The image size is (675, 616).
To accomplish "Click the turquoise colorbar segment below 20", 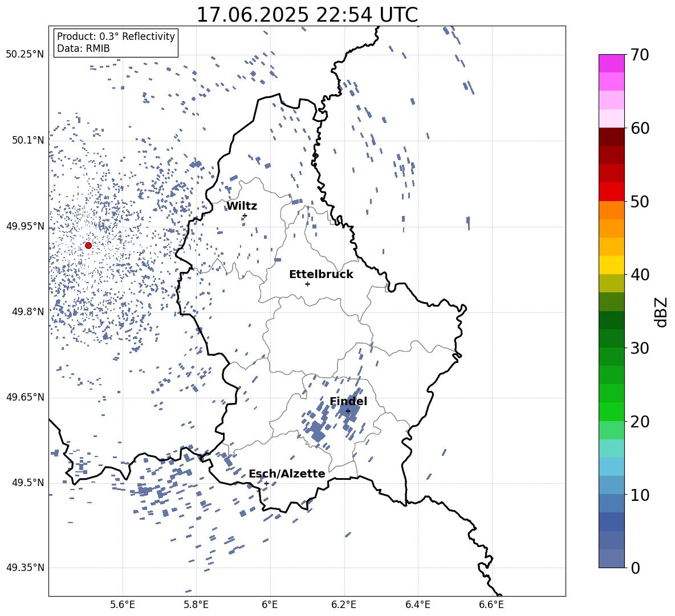I will pyautogui.click(x=611, y=448).
